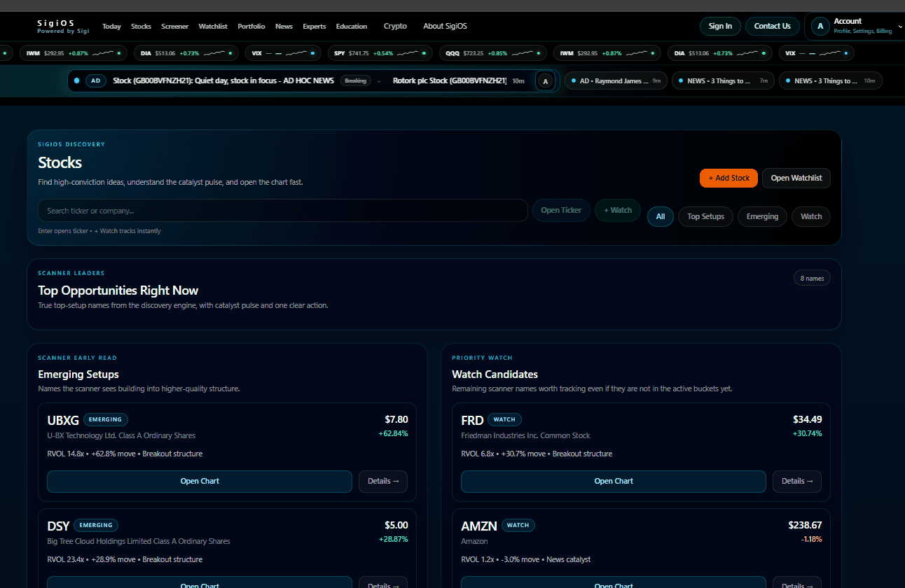Click the Search ticker or company field
The image size is (905, 588).
(x=282, y=210)
